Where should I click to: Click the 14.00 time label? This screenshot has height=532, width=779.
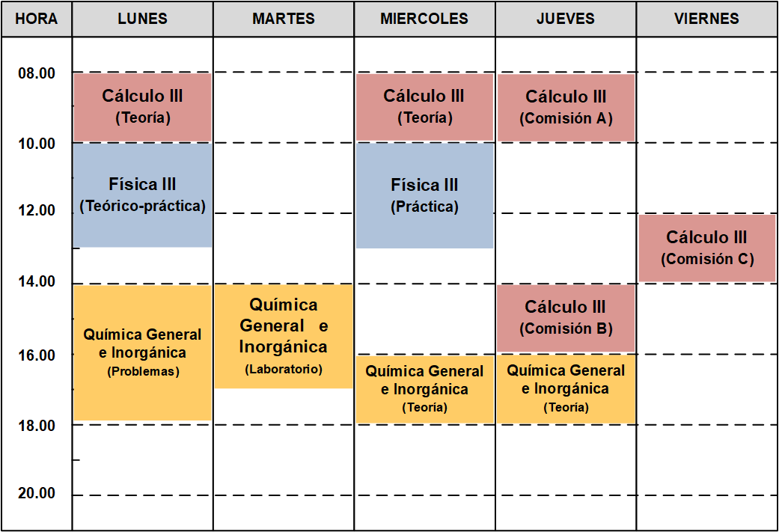pos(37,281)
